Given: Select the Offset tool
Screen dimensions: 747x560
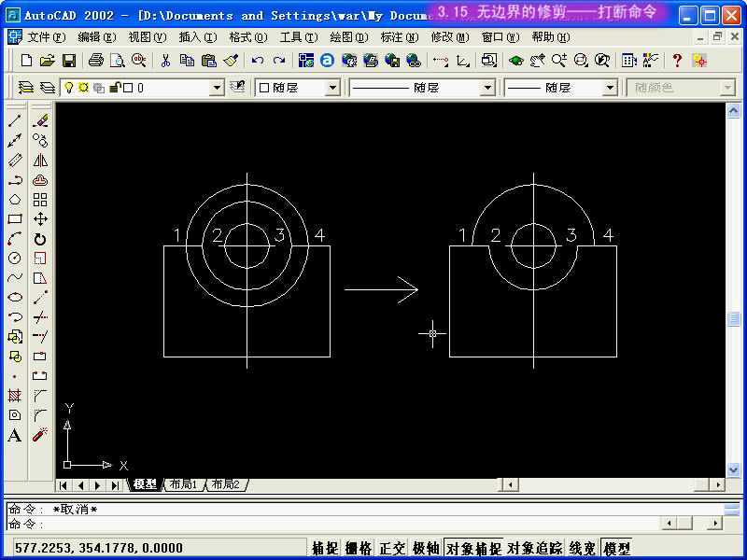Looking at the screenshot, I should click(x=40, y=180).
